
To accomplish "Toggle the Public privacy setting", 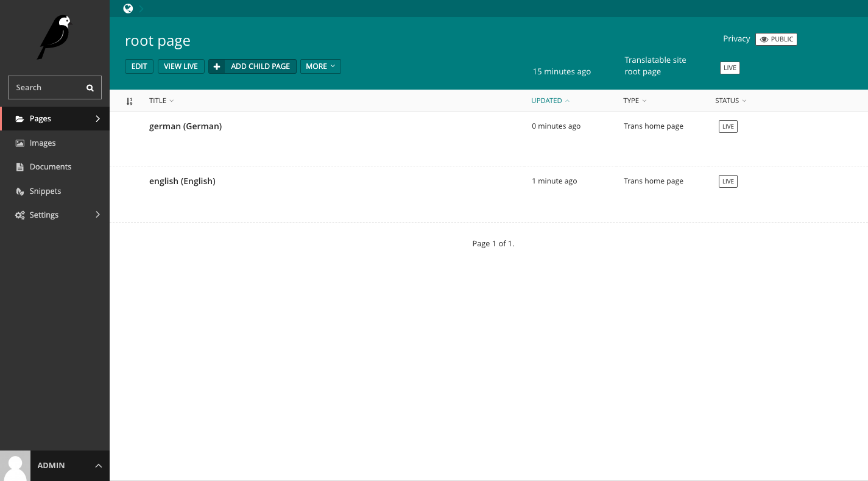I will pos(776,39).
